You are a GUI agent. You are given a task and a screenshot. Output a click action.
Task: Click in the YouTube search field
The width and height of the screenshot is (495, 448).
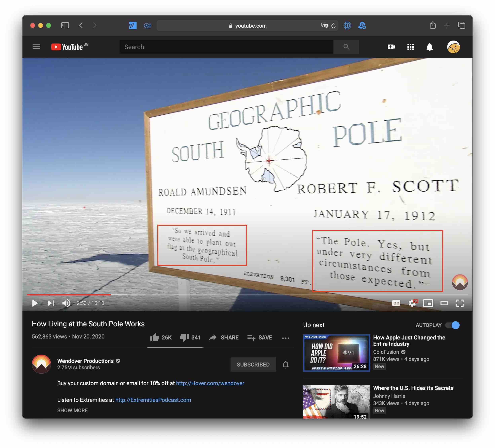(227, 47)
